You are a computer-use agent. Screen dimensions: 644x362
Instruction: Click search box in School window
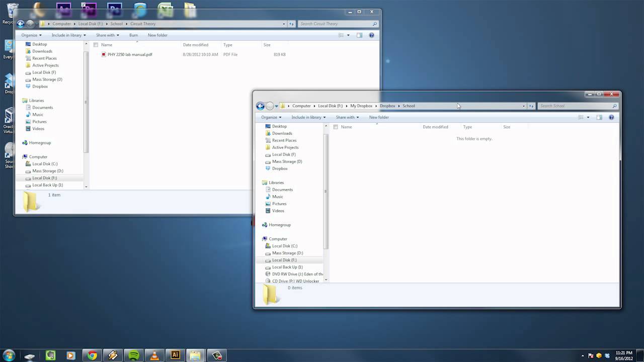click(578, 106)
